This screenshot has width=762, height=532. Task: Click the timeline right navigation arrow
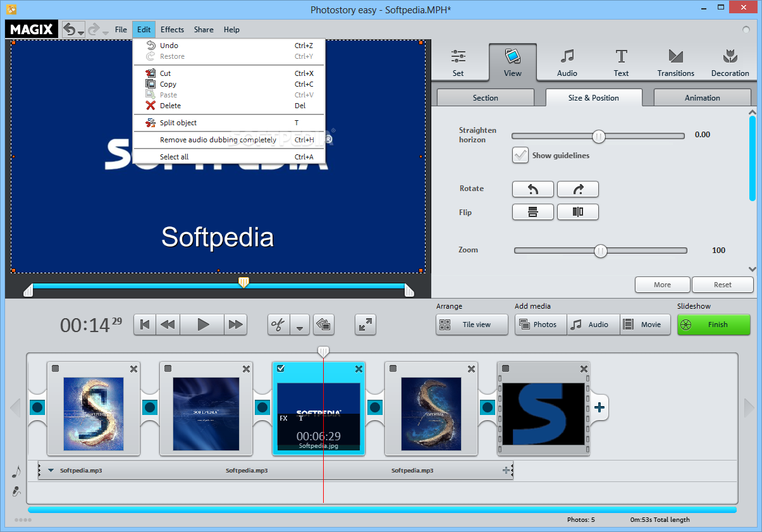click(x=749, y=407)
